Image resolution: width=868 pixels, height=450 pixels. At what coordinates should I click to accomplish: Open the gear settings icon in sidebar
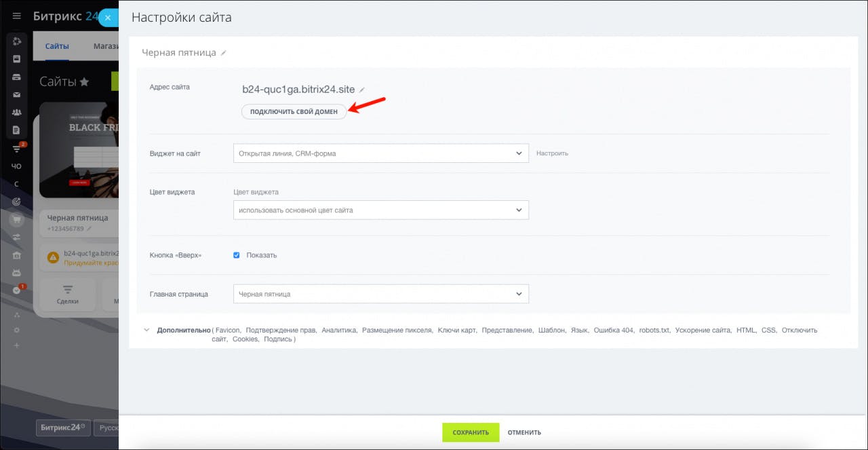coord(17,330)
